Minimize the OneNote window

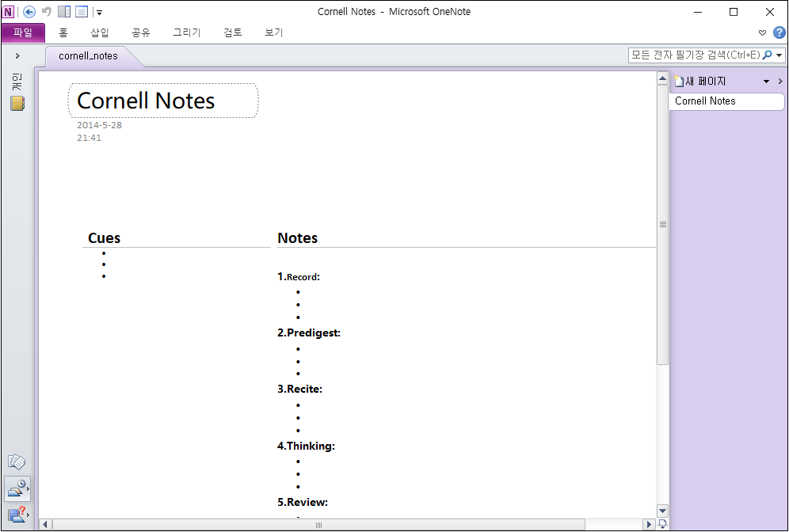pyautogui.click(x=698, y=12)
